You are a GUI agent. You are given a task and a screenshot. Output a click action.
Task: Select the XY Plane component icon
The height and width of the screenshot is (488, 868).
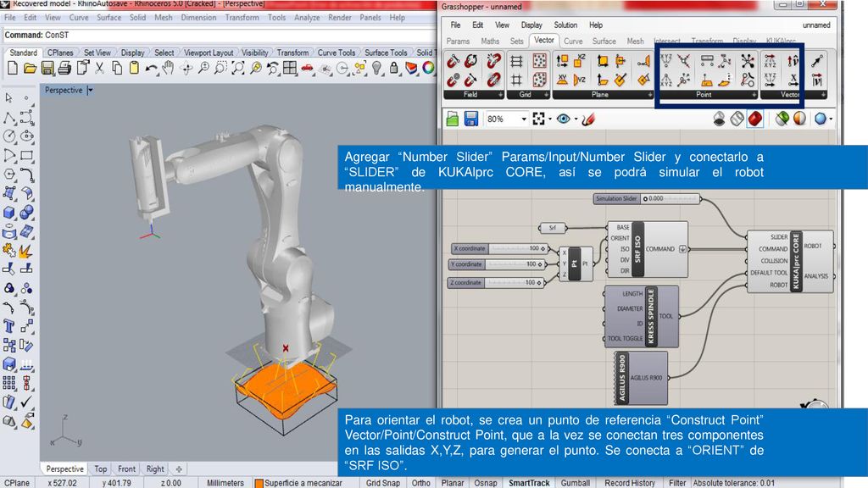pos(562,80)
